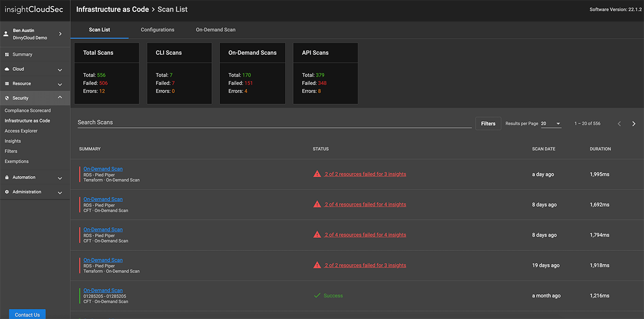Click the Search Scans input field
Viewport: 644px width, 319px height.
point(274,122)
